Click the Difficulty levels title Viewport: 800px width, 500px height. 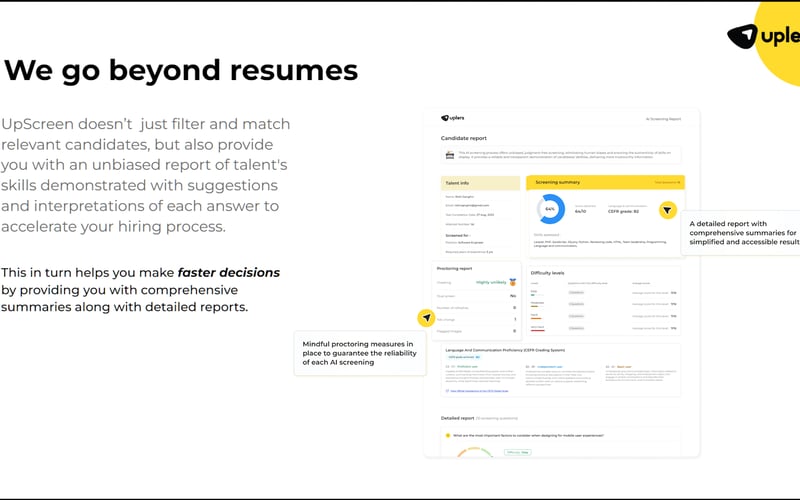[x=547, y=273]
